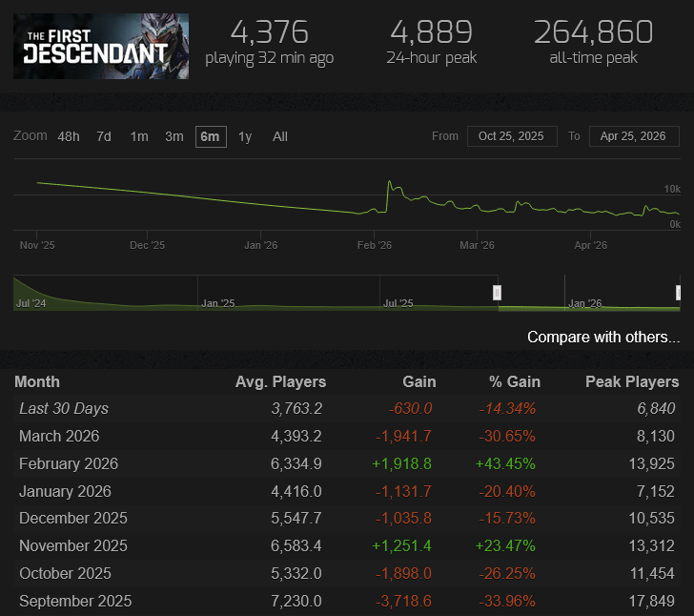Image resolution: width=694 pixels, height=616 pixels.
Task: Select the 48h zoom range
Action: pos(69,137)
